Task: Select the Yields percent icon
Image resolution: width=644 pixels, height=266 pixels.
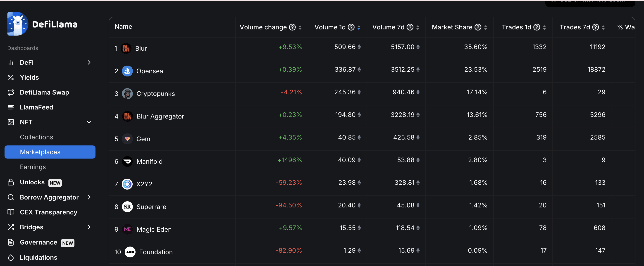Action: pyautogui.click(x=11, y=77)
